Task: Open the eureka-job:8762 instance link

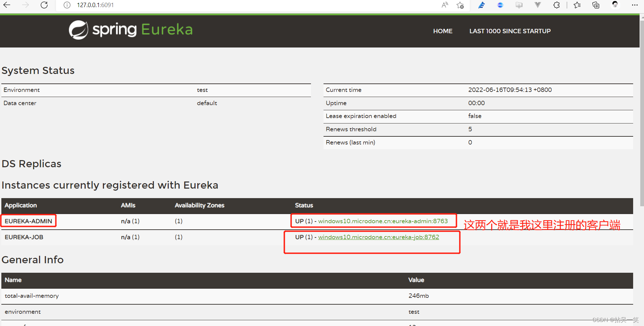Action: coord(379,237)
